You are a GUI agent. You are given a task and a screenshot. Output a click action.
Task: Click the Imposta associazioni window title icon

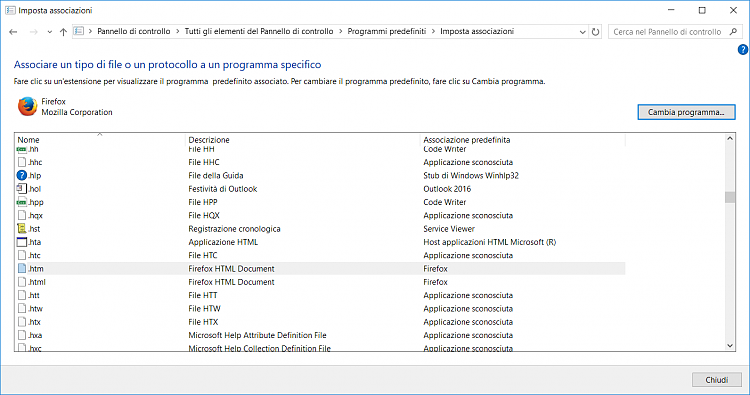tap(10, 10)
